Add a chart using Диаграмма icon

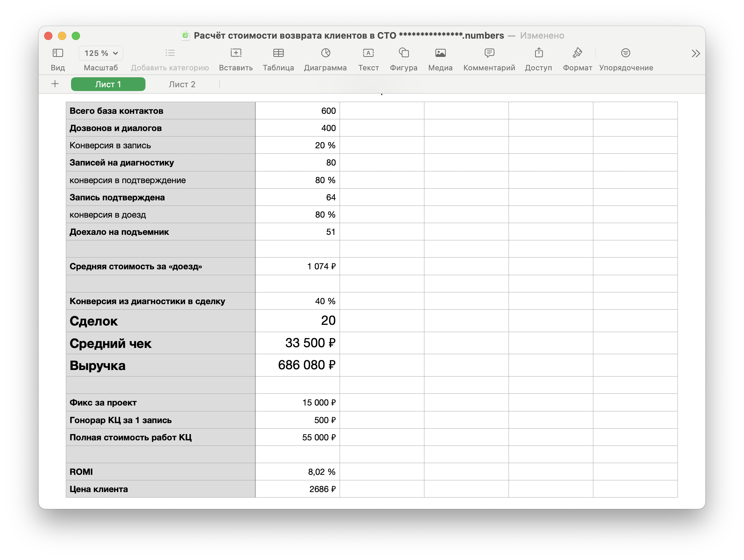click(325, 53)
